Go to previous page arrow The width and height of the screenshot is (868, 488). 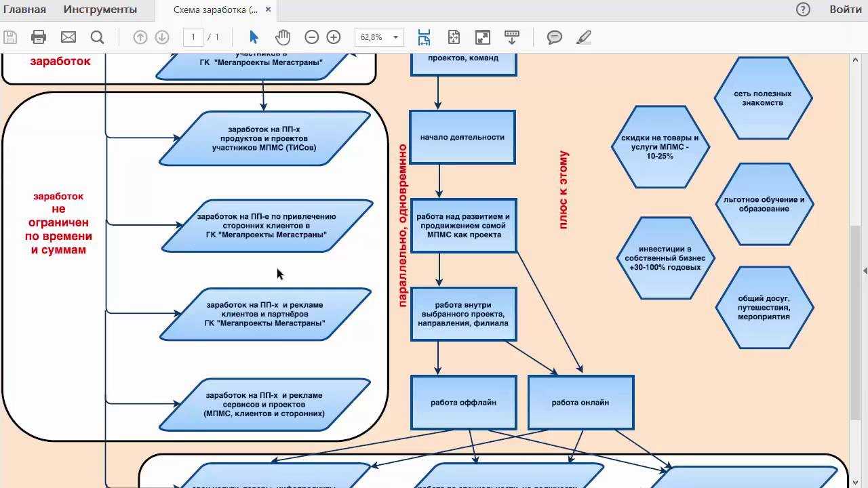tap(140, 37)
